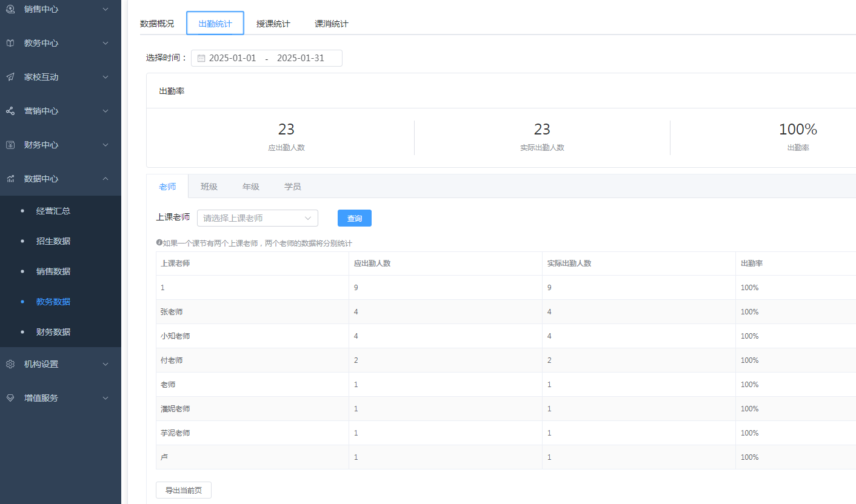Viewport: 856px width, 504px height.
Task: Click the info icon beside the teacher note
Action: 159,242
